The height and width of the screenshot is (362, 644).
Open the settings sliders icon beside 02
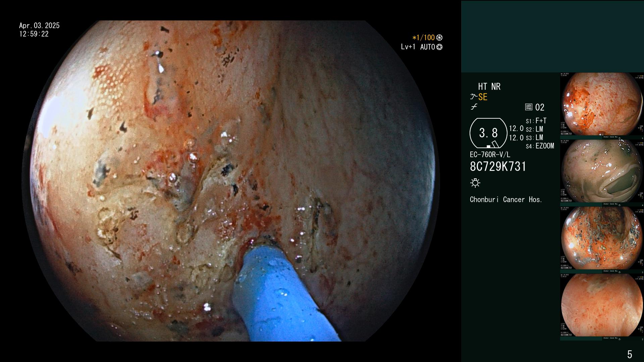pyautogui.click(x=529, y=107)
